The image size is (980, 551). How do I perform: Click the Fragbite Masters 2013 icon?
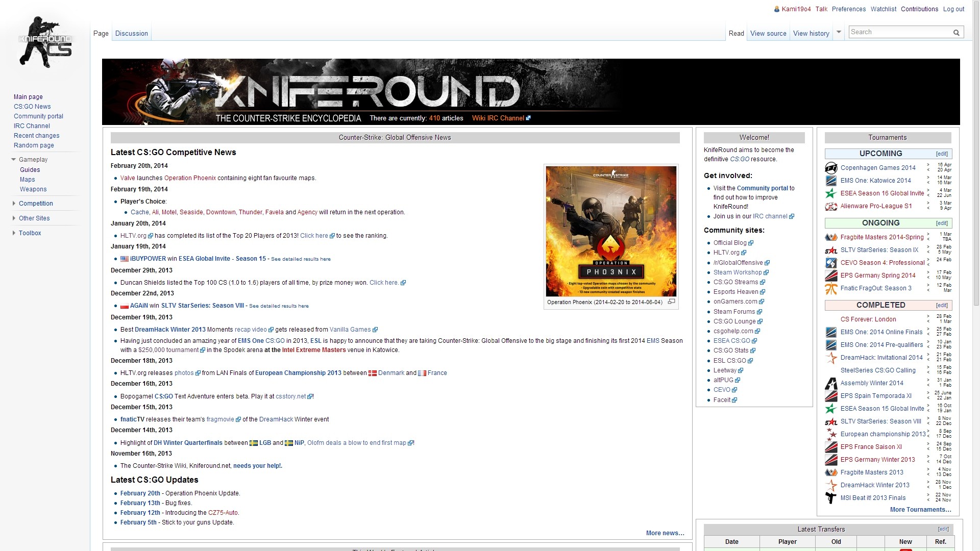[831, 472]
